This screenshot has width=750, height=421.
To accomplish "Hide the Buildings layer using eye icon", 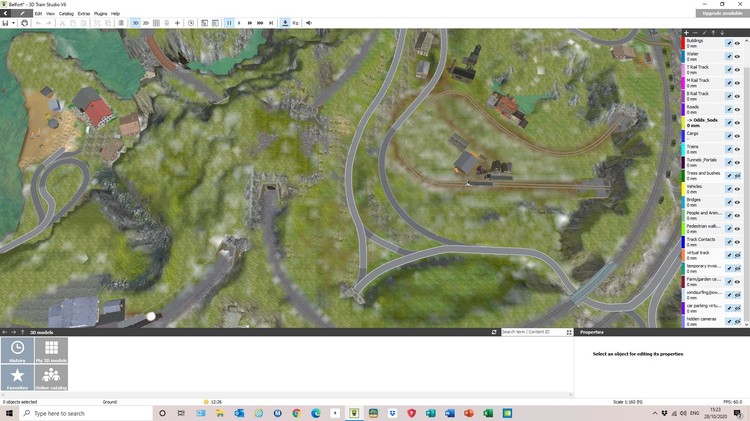I will click(x=738, y=43).
